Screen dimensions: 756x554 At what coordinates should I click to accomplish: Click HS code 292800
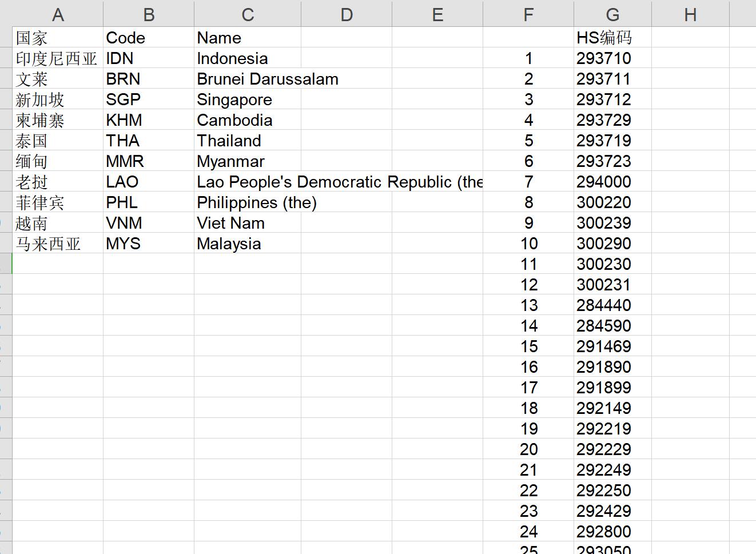612,531
